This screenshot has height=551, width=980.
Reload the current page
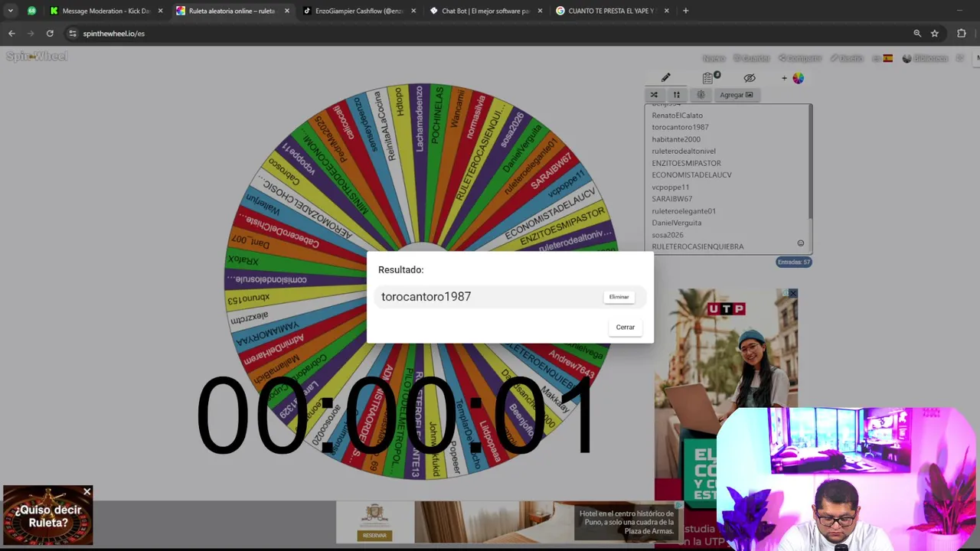pyautogui.click(x=50, y=34)
